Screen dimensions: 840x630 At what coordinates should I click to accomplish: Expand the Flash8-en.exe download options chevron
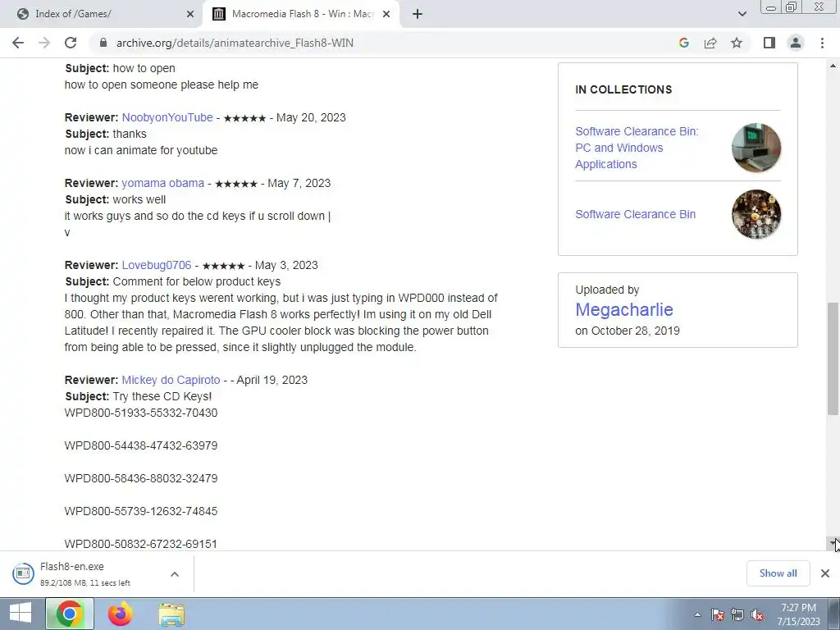point(175,573)
